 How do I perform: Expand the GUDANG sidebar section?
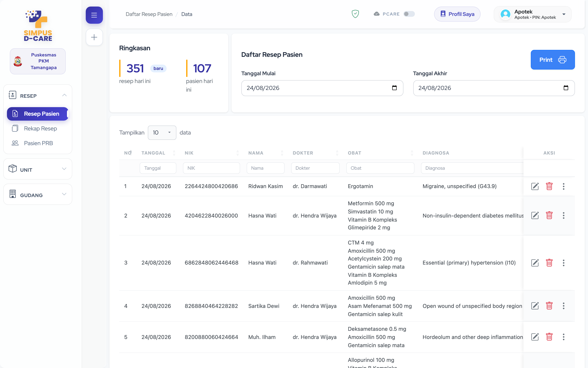click(38, 194)
